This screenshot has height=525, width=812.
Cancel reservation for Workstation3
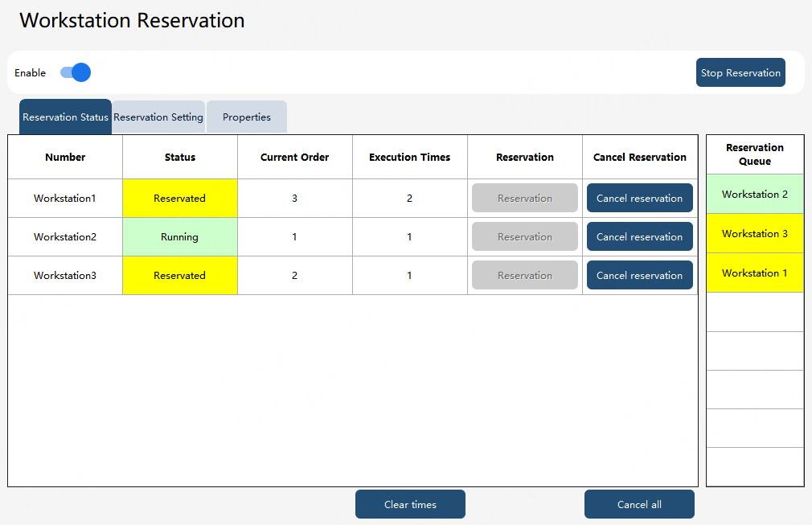click(x=640, y=275)
